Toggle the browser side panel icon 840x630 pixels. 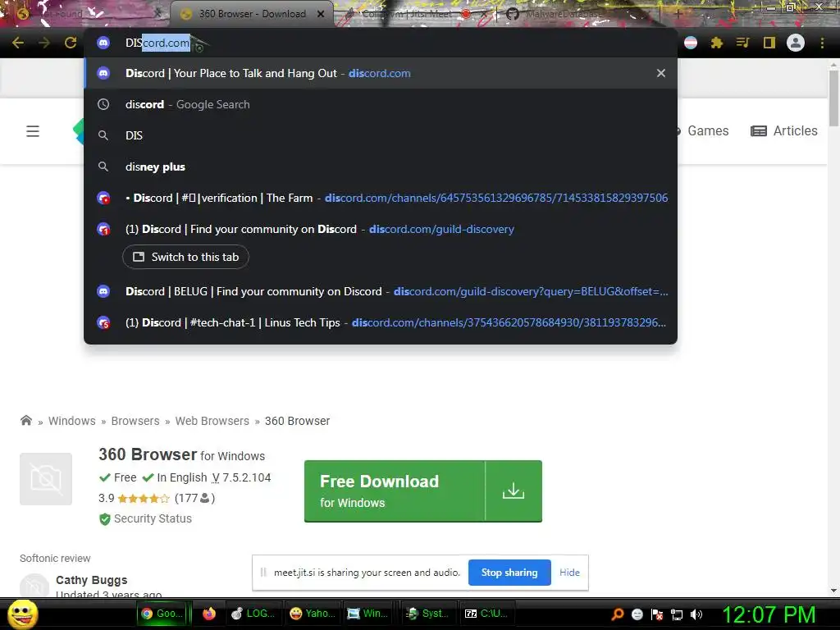tap(769, 43)
